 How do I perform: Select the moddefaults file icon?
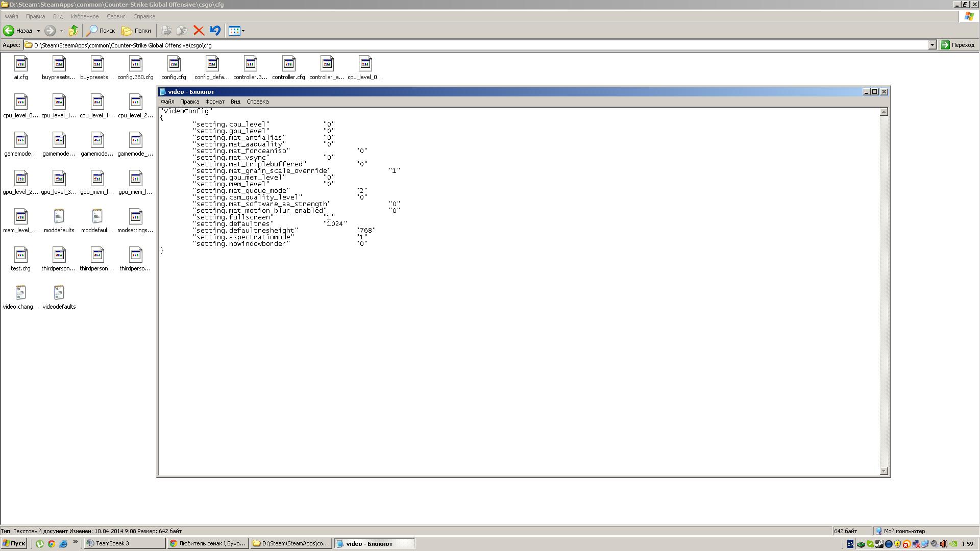tap(59, 217)
